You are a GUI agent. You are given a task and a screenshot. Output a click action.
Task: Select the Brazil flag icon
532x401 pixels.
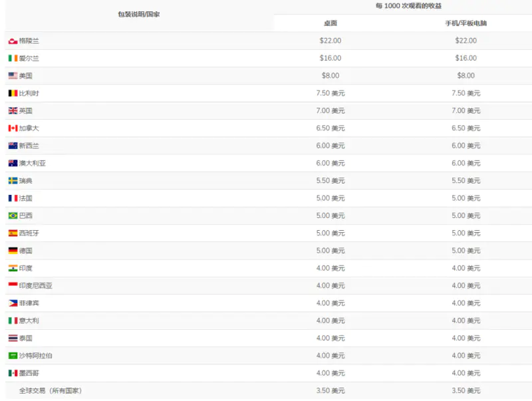coord(13,216)
